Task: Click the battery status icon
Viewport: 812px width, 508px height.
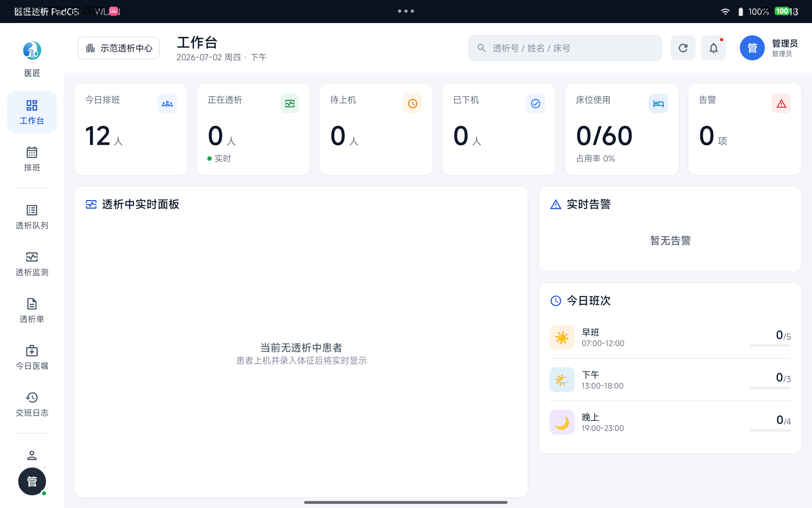Action: (741, 12)
